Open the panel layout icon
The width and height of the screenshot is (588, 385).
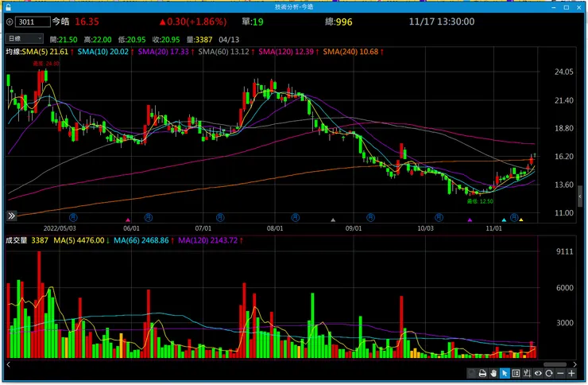click(x=516, y=373)
